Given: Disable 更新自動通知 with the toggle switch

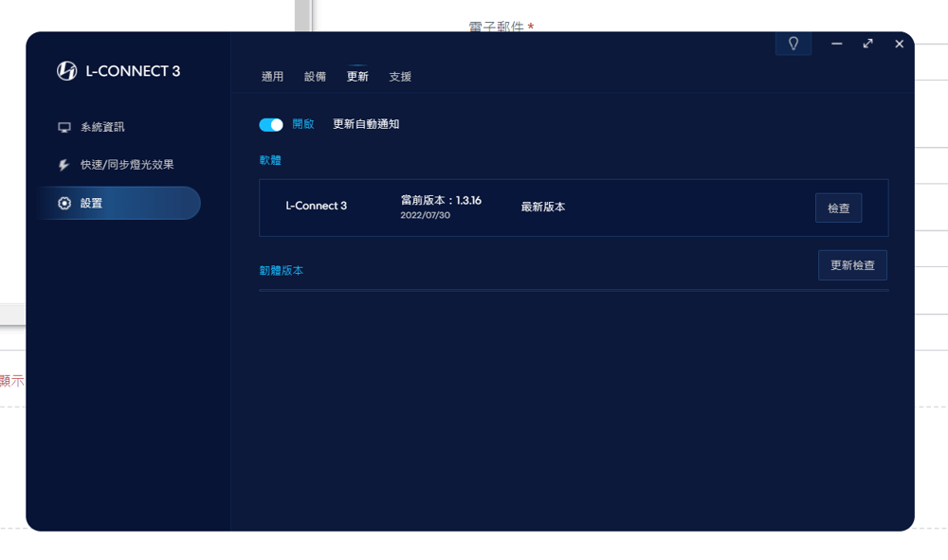Looking at the screenshot, I should [x=271, y=124].
